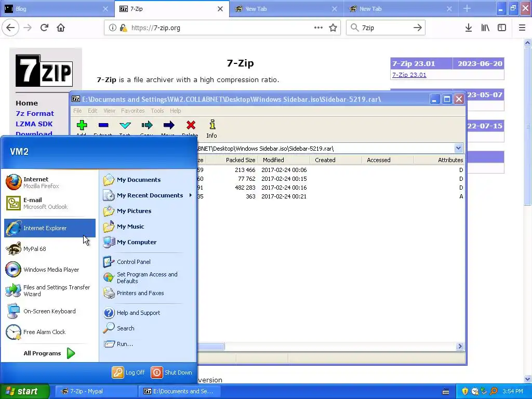Bookmark this page with star icon

333,28
